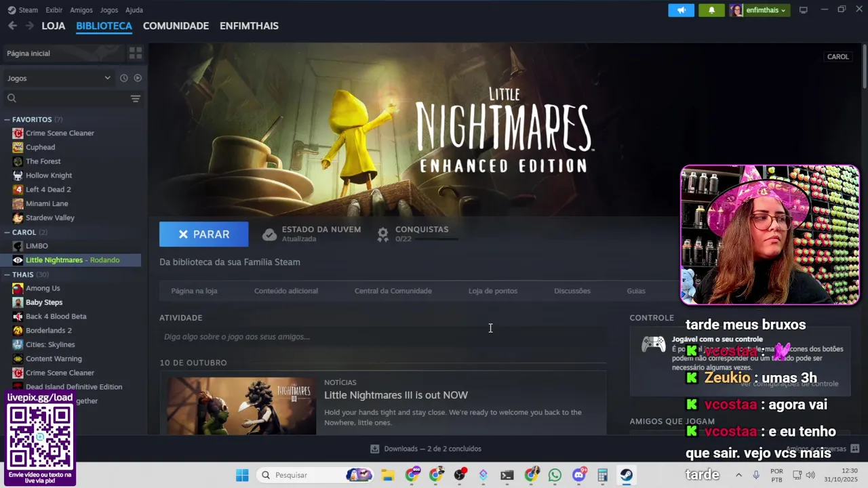Open Little Nightmares III is out NOW news
The width and height of the screenshot is (868, 488).
coord(396,395)
